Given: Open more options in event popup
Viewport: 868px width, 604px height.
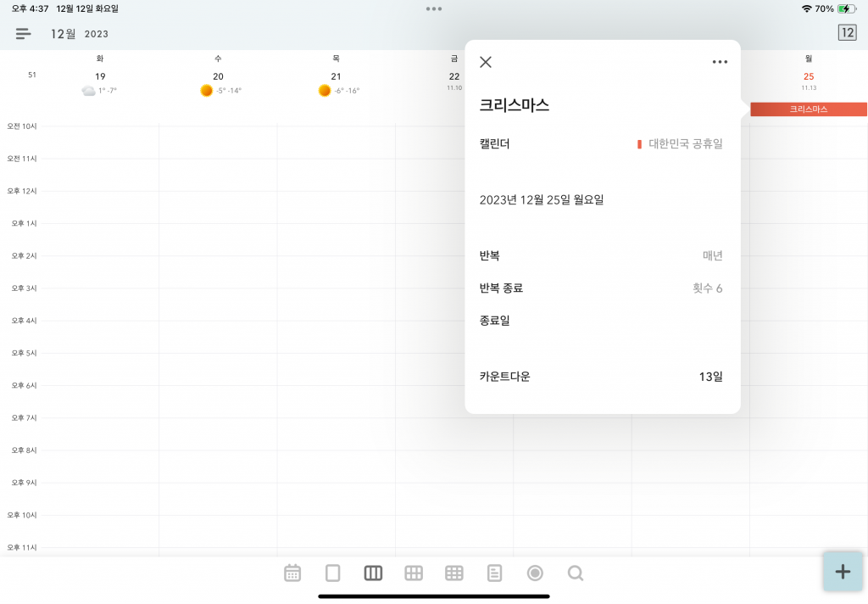Looking at the screenshot, I should (720, 62).
